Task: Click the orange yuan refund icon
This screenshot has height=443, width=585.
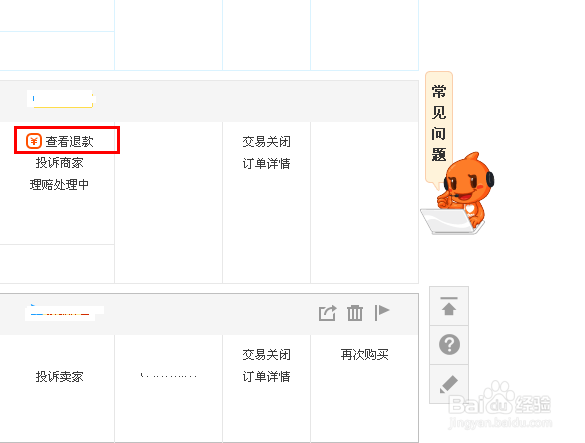Action: [34, 141]
